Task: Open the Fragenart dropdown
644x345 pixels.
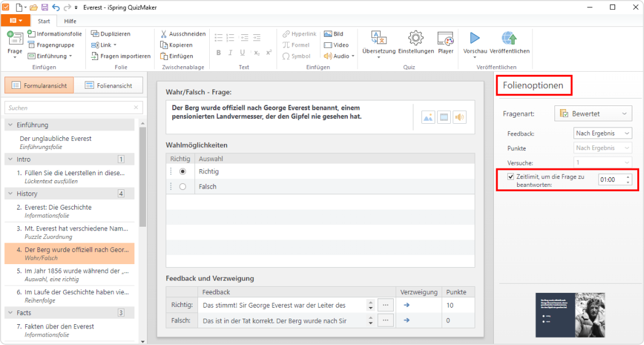Action: (593, 113)
